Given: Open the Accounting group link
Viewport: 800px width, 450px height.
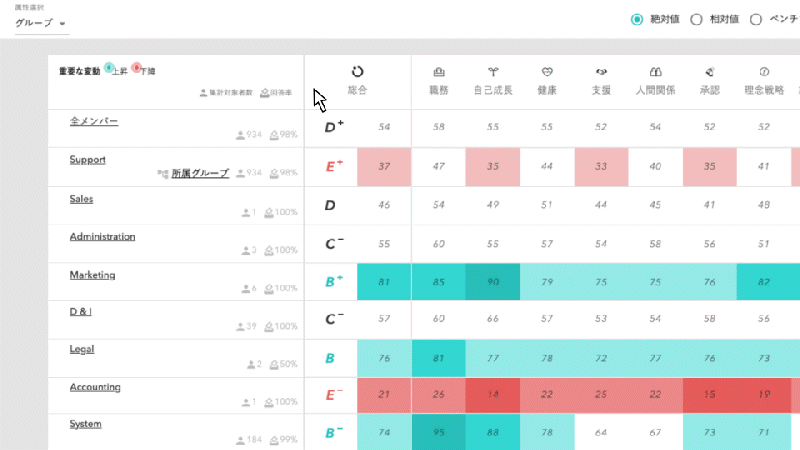Looking at the screenshot, I should point(95,387).
